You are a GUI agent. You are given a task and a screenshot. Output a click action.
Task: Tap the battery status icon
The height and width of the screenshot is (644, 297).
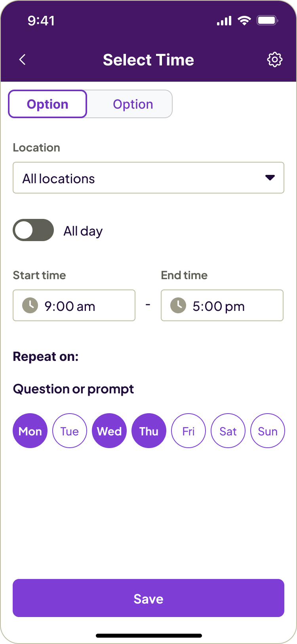[268, 21]
